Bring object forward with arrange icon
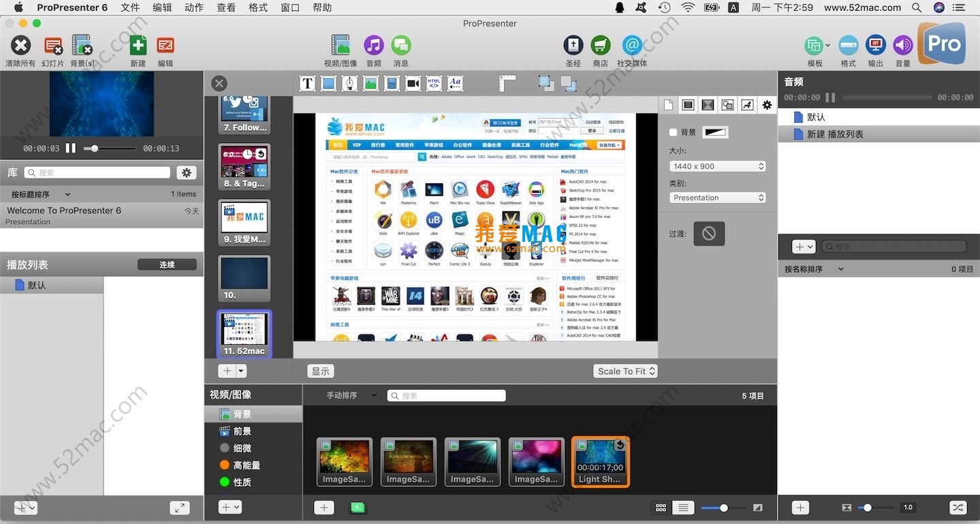Screen dimensions: 980x524 coord(546,83)
